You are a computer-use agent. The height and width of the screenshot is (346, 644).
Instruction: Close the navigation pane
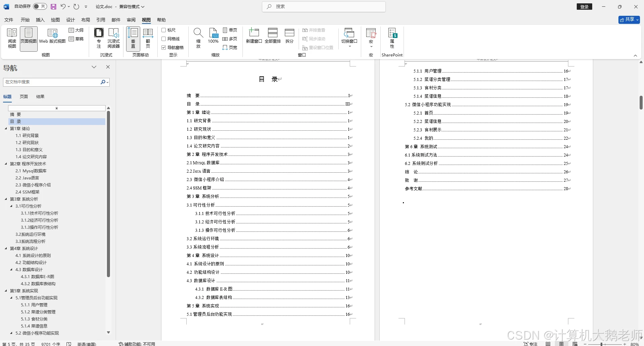coord(108,67)
